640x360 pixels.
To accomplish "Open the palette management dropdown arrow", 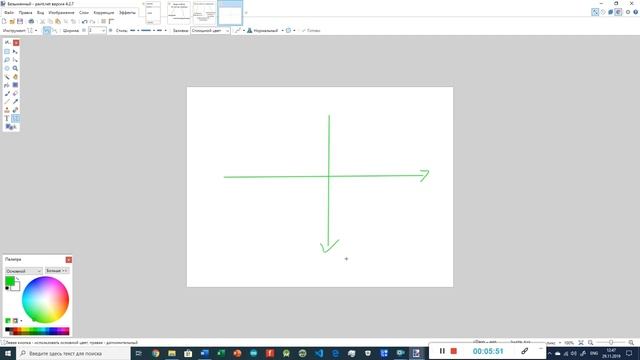I will coord(21,321).
